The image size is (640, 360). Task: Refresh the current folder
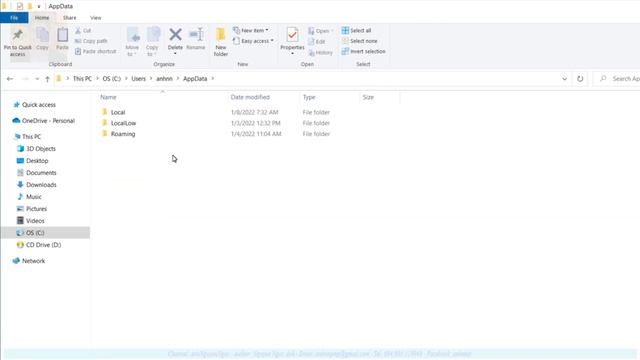580,79
